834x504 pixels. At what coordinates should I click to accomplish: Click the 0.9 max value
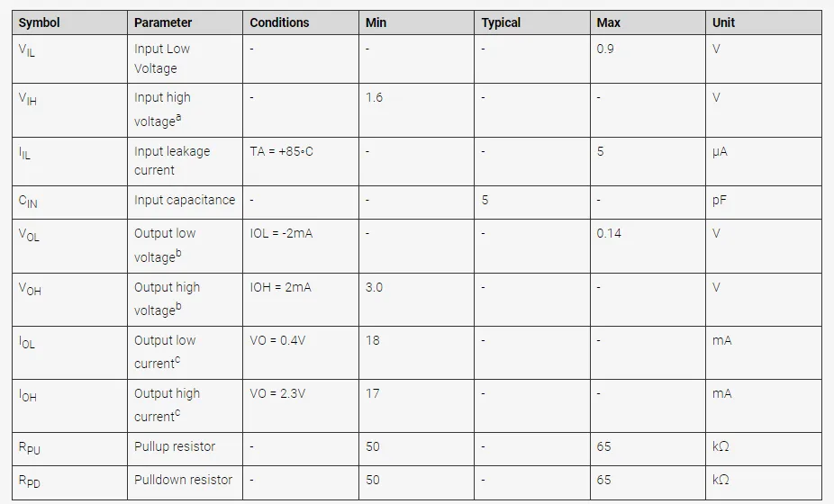[605, 49]
